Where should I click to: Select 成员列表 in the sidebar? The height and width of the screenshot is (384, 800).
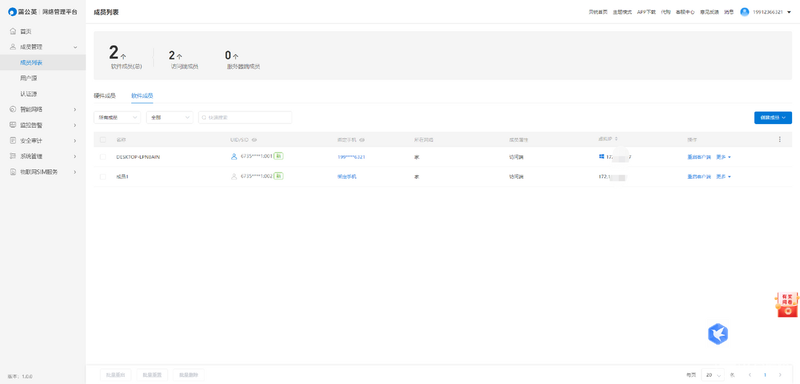pyautogui.click(x=43, y=63)
